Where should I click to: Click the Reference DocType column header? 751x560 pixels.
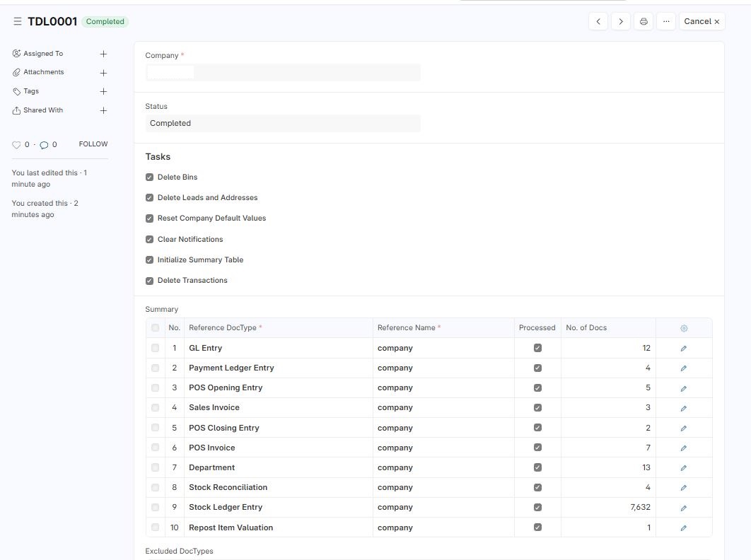[278, 327]
